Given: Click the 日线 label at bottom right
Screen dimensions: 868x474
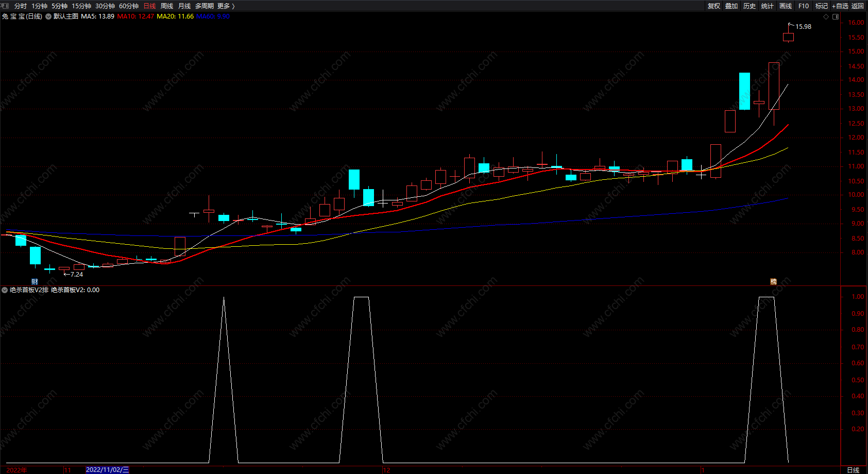Looking at the screenshot, I should [x=853, y=470].
